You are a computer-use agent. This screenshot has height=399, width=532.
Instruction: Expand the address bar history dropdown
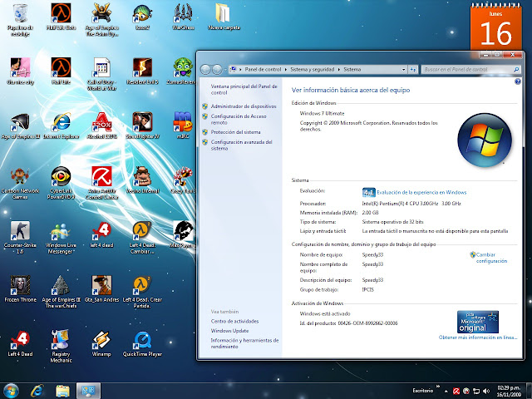point(403,69)
